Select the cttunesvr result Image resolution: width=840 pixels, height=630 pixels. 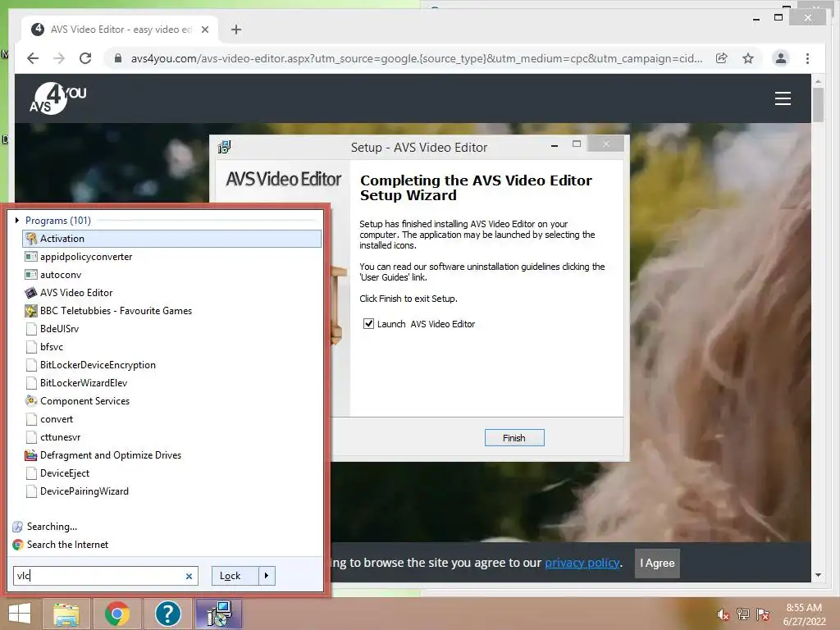(171, 437)
